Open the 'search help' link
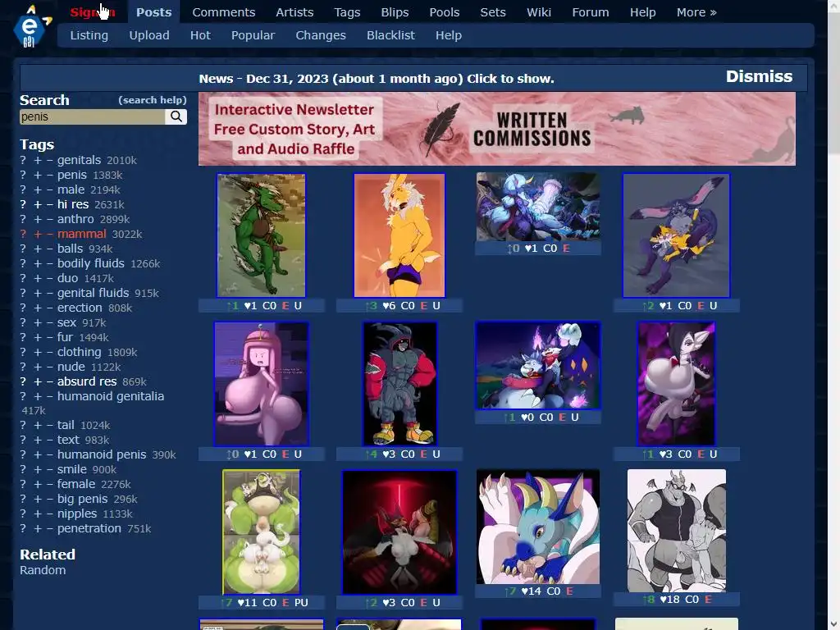 click(x=153, y=100)
